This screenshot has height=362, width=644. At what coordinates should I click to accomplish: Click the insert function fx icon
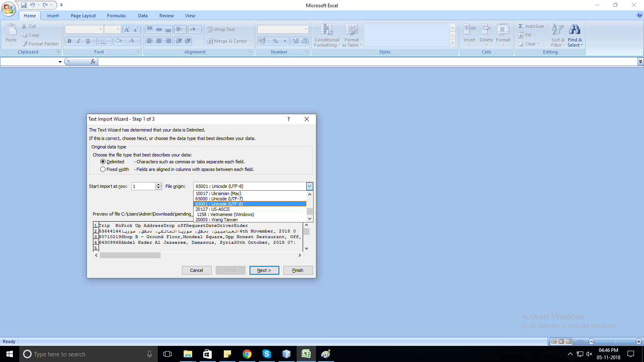point(93,62)
